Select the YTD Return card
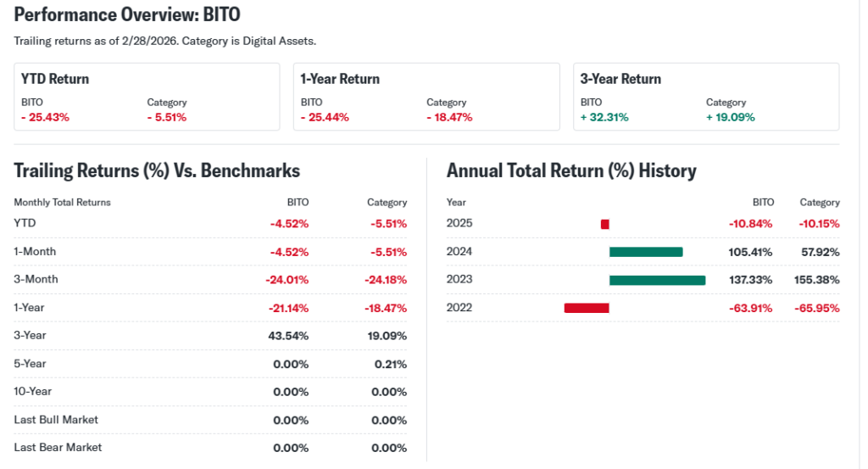Image resolution: width=868 pixels, height=469 pixels. (x=147, y=97)
